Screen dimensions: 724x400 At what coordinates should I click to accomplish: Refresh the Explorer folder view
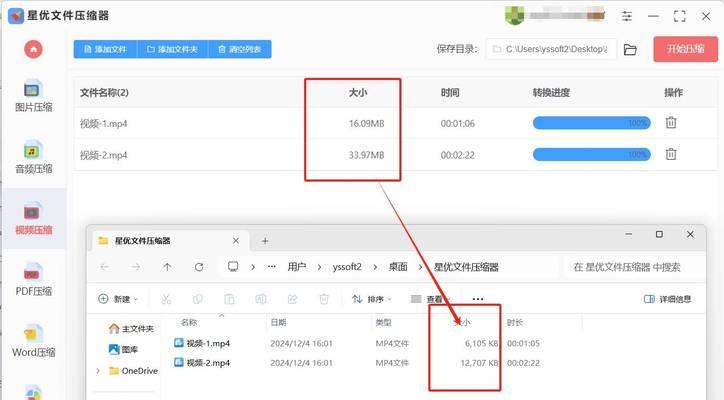(199, 267)
